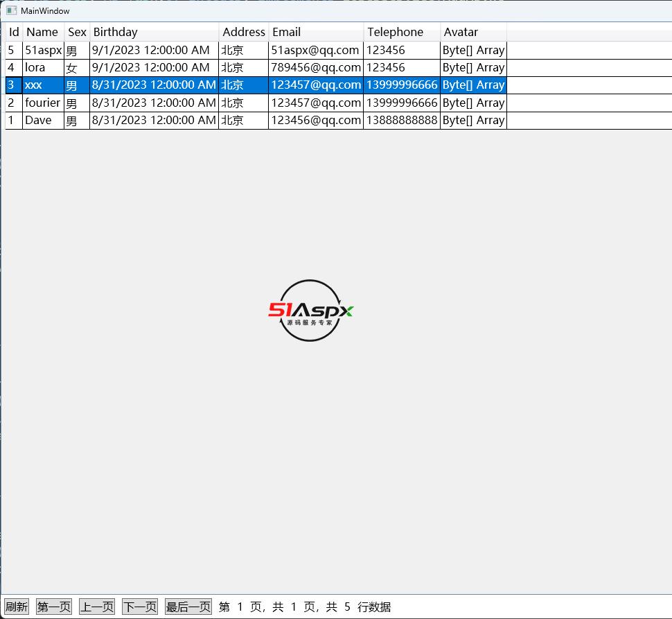Sort by the Name column header

point(42,32)
